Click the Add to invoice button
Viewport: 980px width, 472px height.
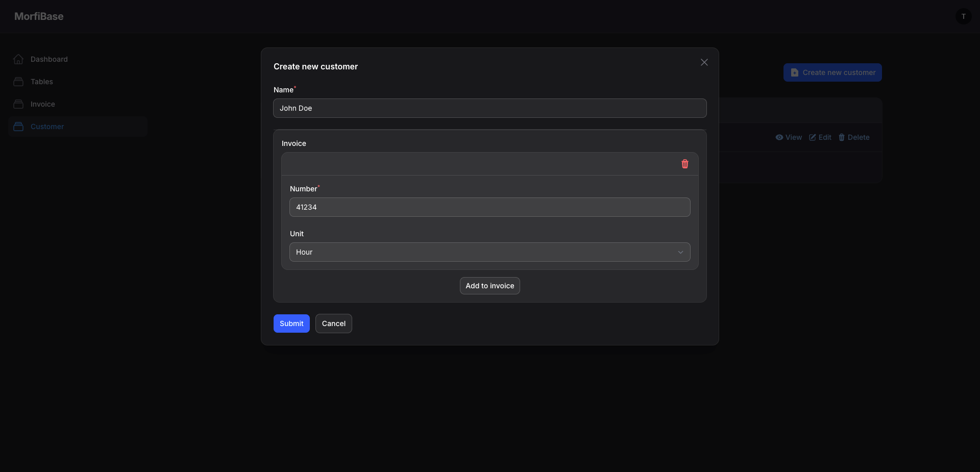click(490, 286)
